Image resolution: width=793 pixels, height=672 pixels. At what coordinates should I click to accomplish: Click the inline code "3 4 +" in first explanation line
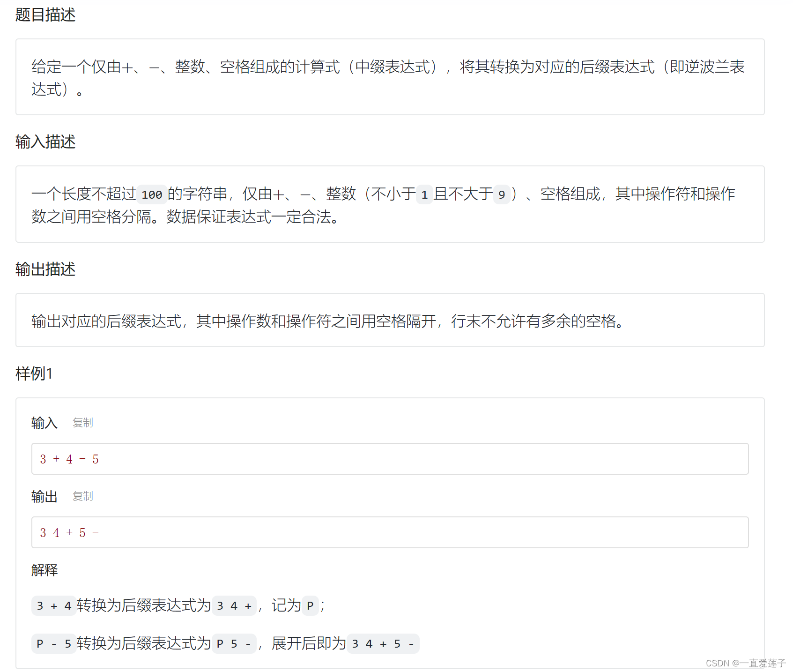click(x=234, y=606)
